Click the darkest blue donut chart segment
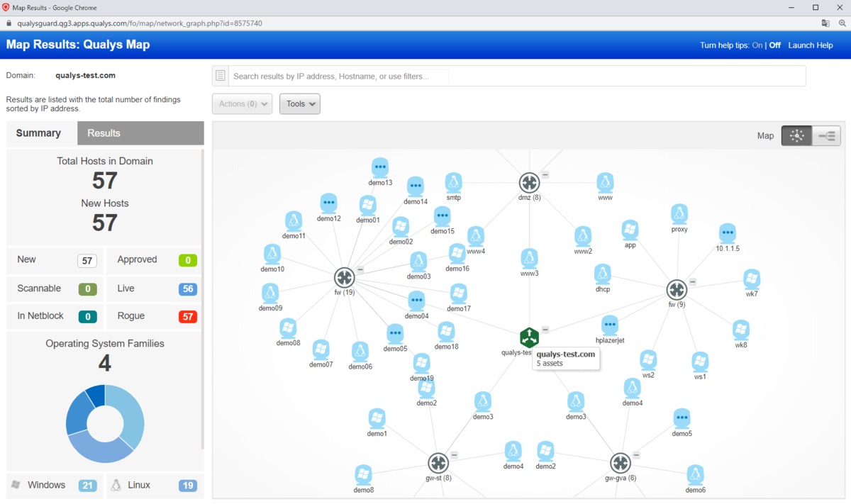 96,396
